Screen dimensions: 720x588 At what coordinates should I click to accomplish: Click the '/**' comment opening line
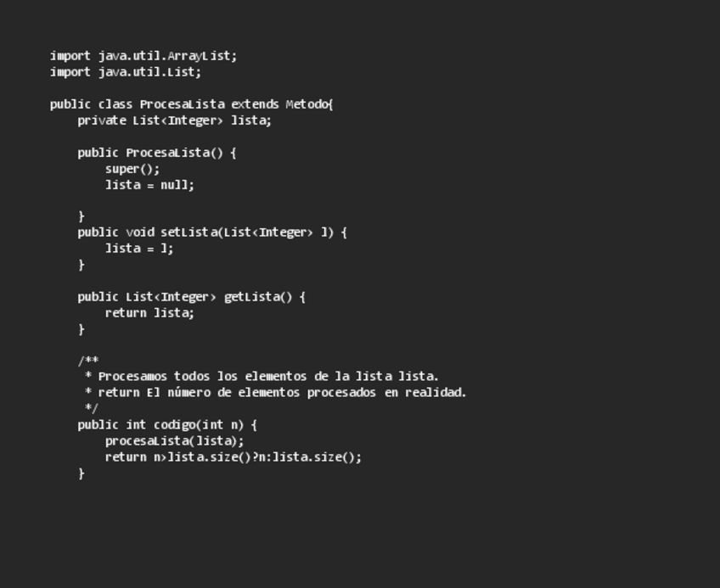pos(88,361)
